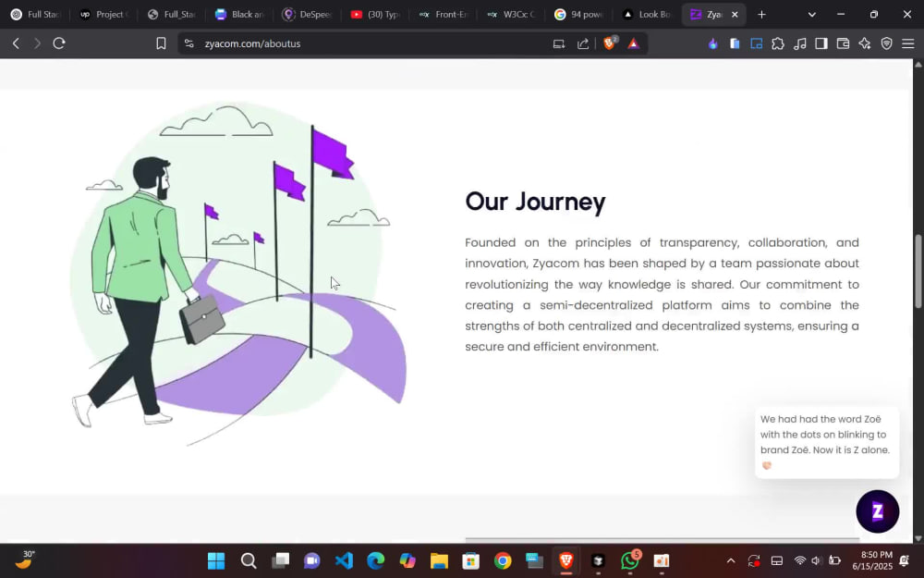Expand the tab search dropdown arrow
The height and width of the screenshot is (578, 924).
[811, 15]
